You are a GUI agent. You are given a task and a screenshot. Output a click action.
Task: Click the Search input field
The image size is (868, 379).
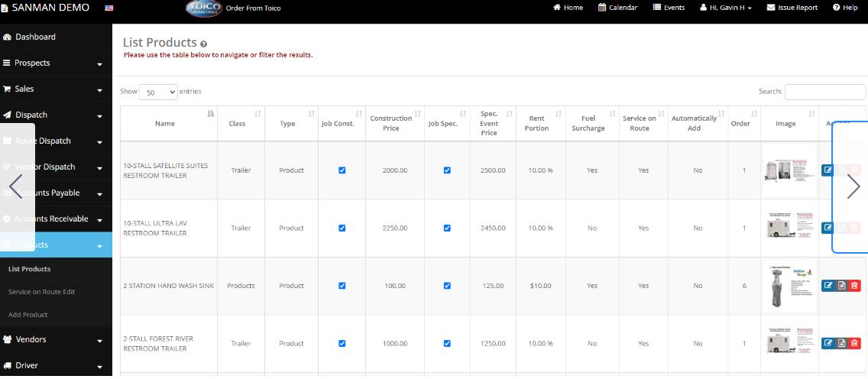coord(824,92)
